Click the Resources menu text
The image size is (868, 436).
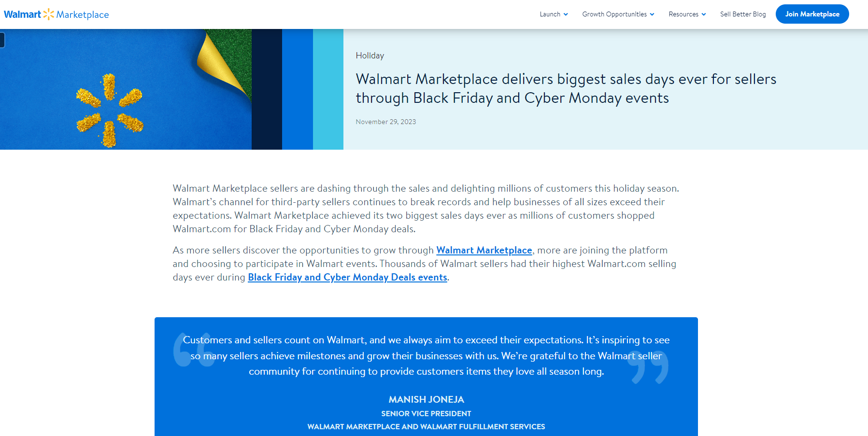[683, 14]
